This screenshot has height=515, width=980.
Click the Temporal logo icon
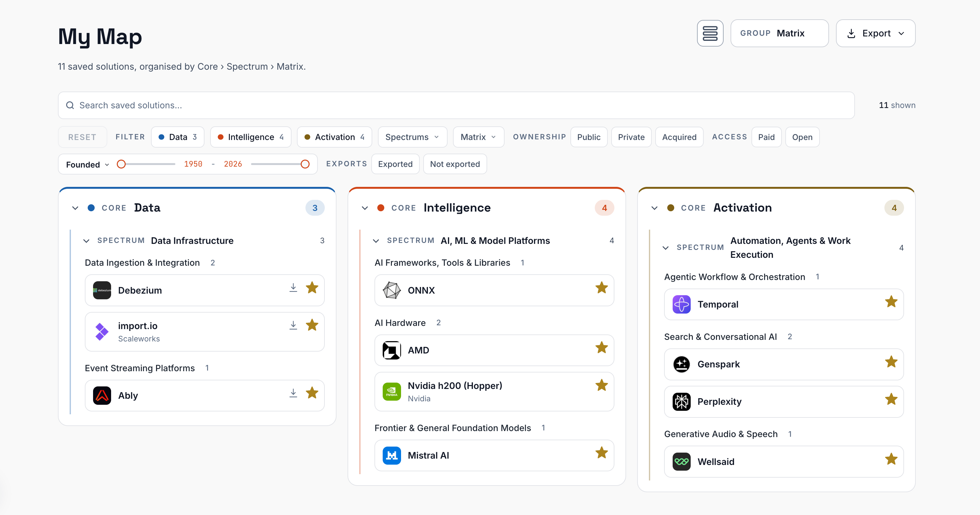[682, 304]
